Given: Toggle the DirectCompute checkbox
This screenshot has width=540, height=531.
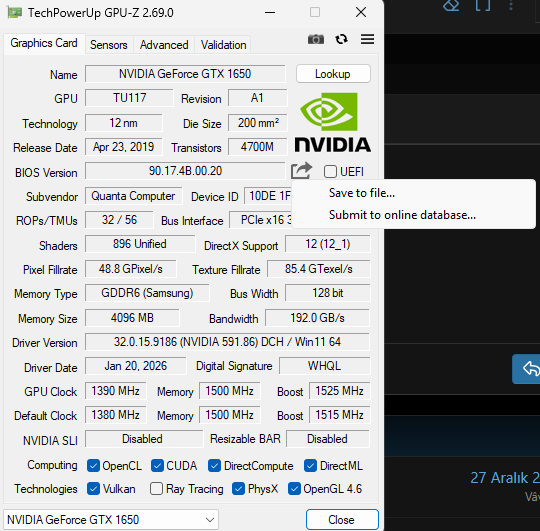Looking at the screenshot, I should [214, 466].
